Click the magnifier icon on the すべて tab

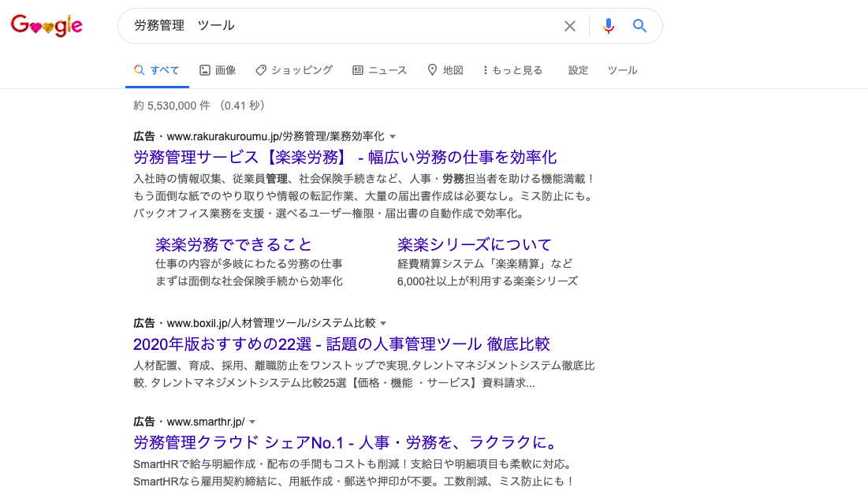pos(139,69)
